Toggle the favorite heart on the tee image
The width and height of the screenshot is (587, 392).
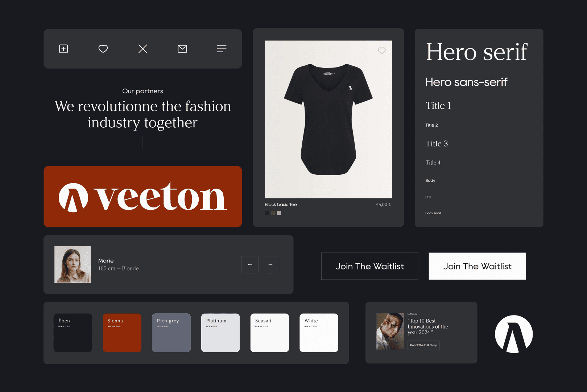pyautogui.click(x=382, y=50)
